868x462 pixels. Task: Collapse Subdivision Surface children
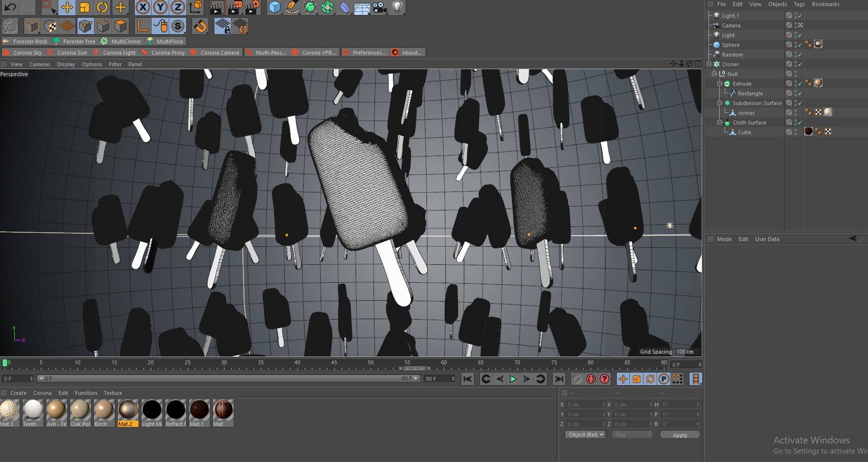[x=720, y=103]
